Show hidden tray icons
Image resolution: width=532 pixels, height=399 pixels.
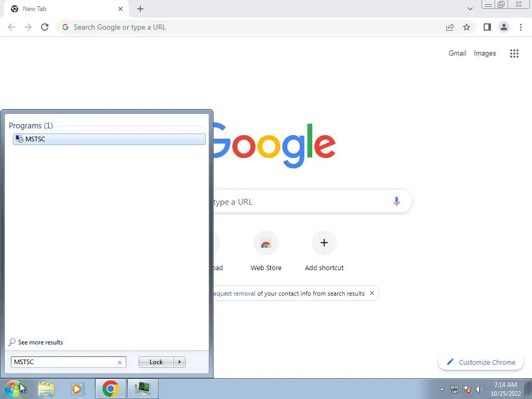coord(442,389)
